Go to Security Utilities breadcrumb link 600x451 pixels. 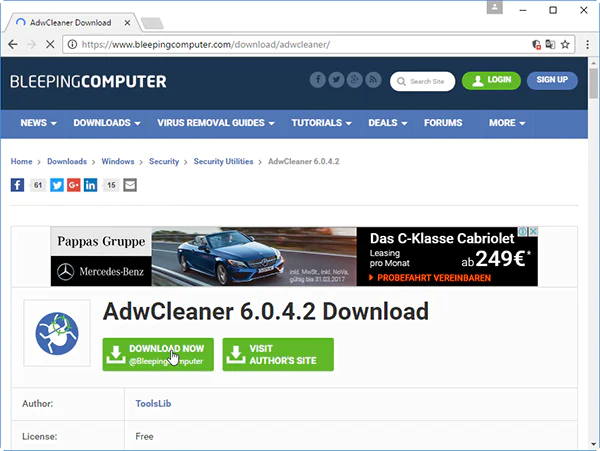click(x=223, y=161)
